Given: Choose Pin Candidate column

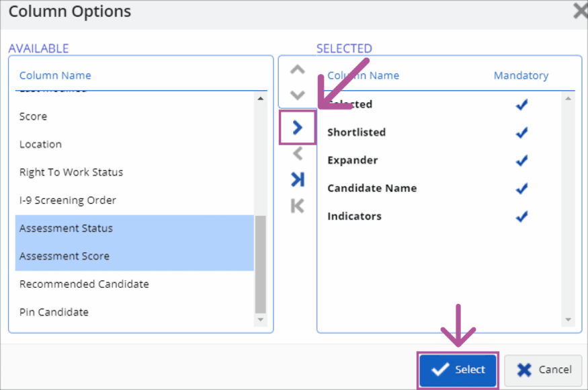Looking at the screenshot, I should click(54, 312).
